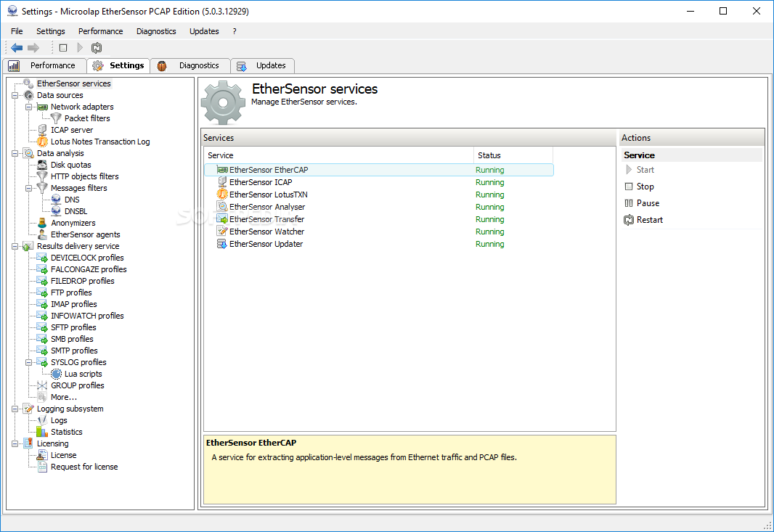
Task: Collapse the Logging subsystem tree node
Action: (15, 409)
